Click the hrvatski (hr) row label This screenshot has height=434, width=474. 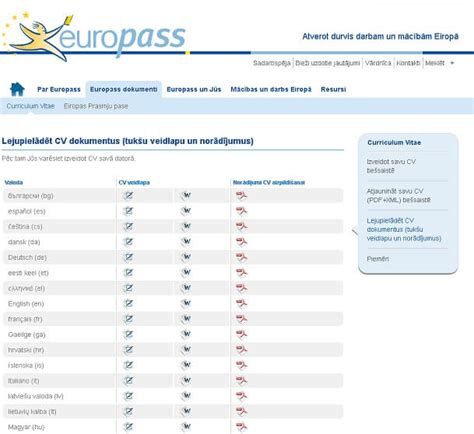(x=26, y=350)
